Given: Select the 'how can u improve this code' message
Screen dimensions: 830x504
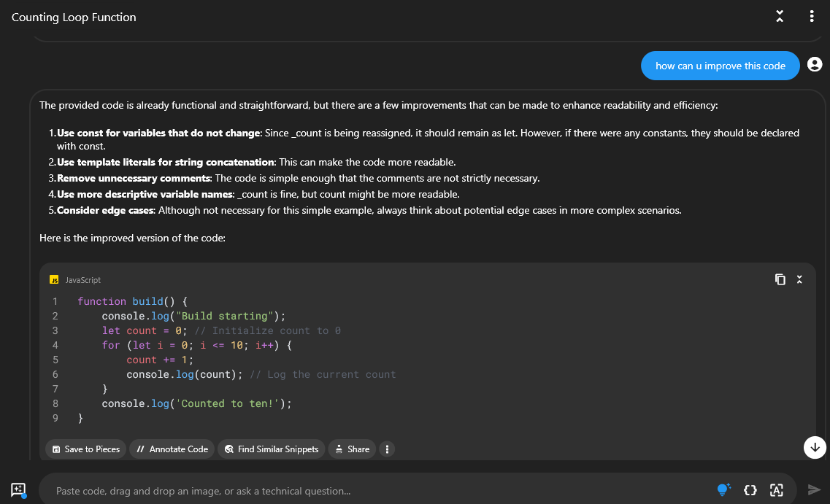Looking at the screenshot, I should [x=720, y=66].
